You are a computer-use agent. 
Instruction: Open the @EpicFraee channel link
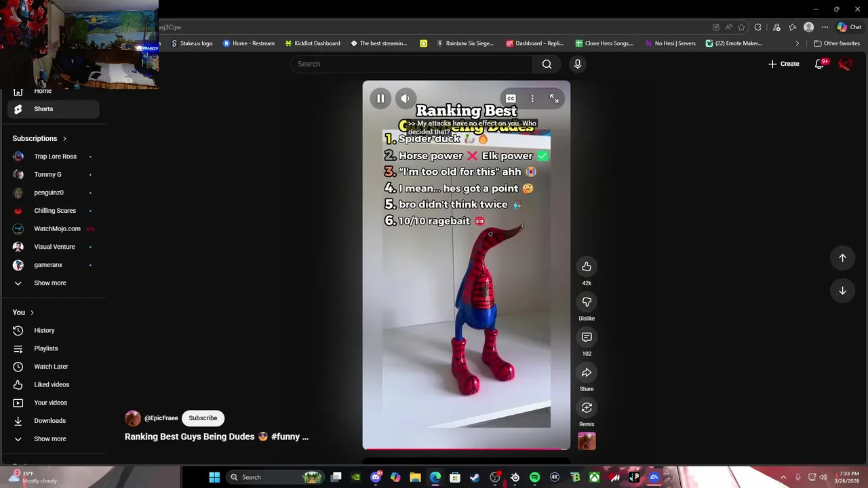161,418
